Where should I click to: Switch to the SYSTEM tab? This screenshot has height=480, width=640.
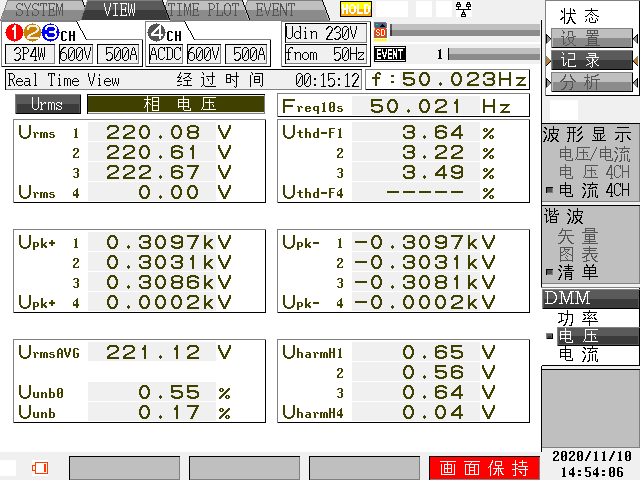click(39, 10)
